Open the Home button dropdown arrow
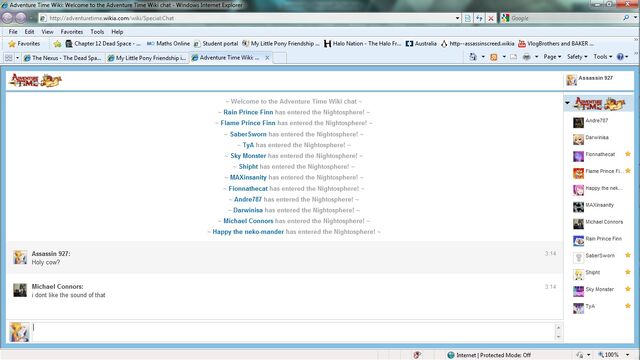640x360 pixels. click(483, 57)
